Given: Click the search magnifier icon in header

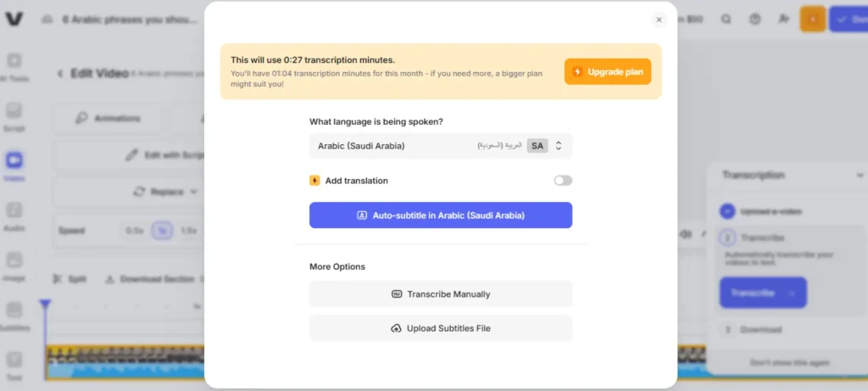Looking at the screenshot, I should [x=726, y=19].
